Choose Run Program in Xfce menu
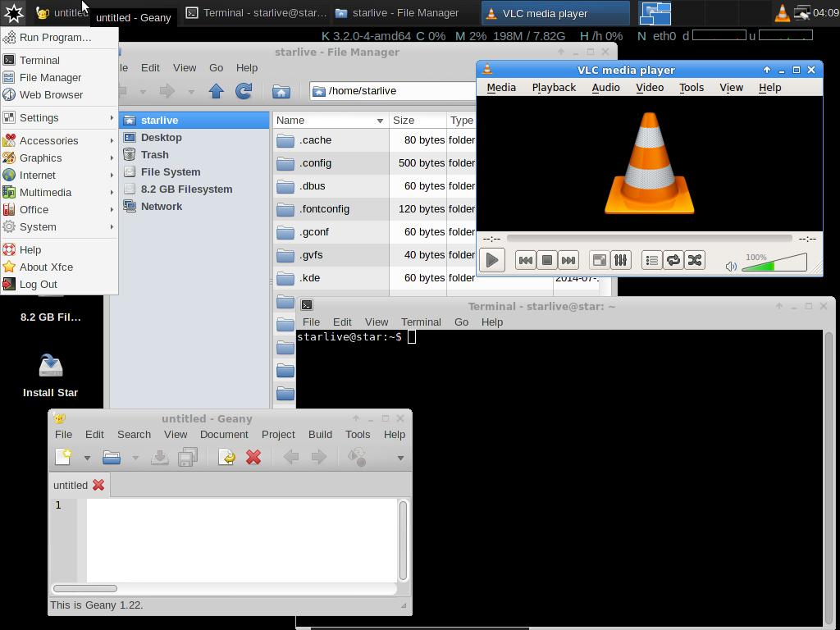Image resolution: width=840 pixels, height=630 pixels. (x=59, y=38)
